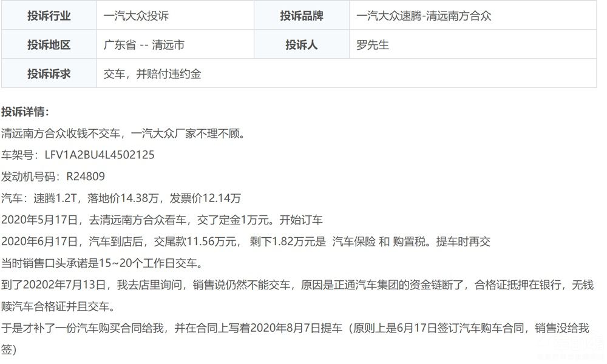Click the line 清远南方合众收钱不交车
This screenshot has width=607, height=364.
click(x=123, y=133)
